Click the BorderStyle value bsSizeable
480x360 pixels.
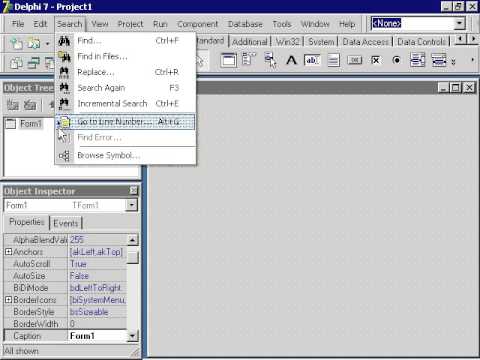point(97,312)
